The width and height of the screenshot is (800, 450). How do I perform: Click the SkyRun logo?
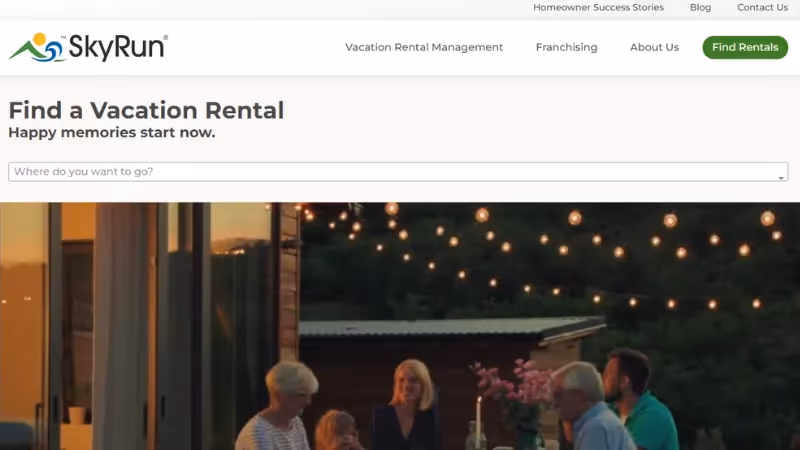point(88,47)
